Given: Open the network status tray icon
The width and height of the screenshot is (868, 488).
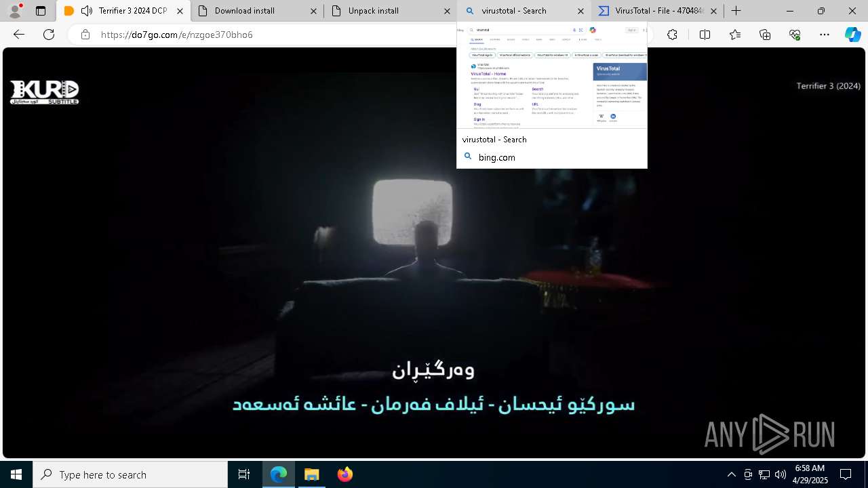Looking at the screenshot, I should pyautogui.click(x=764, y=474).
